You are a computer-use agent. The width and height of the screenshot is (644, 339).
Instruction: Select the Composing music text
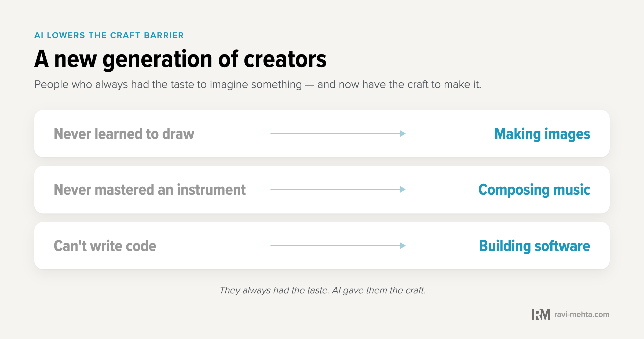pos(534,190)
